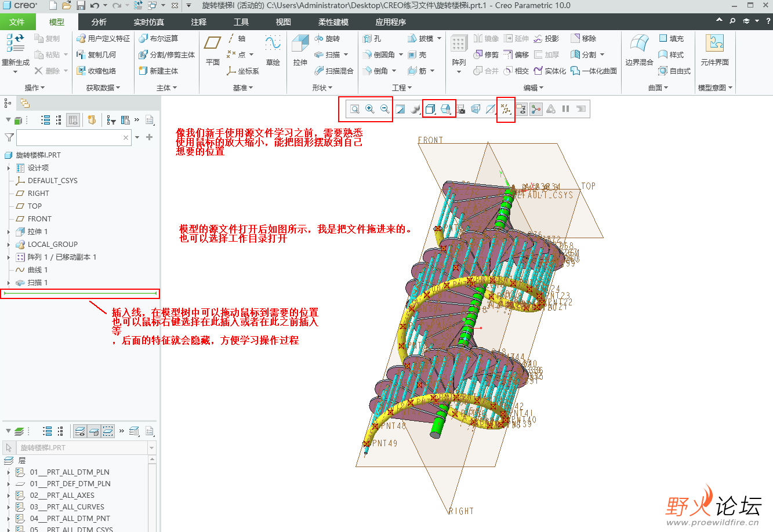This screenshot has height=532, width=773.
Task: Click the Save icon in quick access toolbar
Action: [x=81, y=5]
